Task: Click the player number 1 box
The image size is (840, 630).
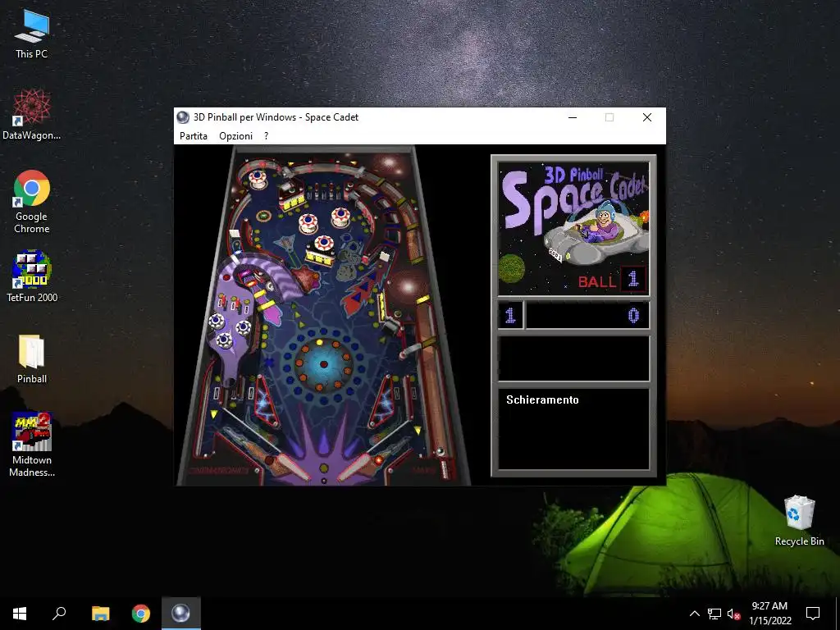Action: point(510,315)
